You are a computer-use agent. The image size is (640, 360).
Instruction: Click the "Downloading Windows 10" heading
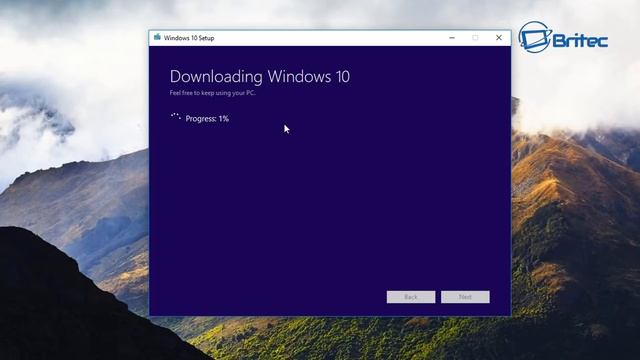click(260, 76)
